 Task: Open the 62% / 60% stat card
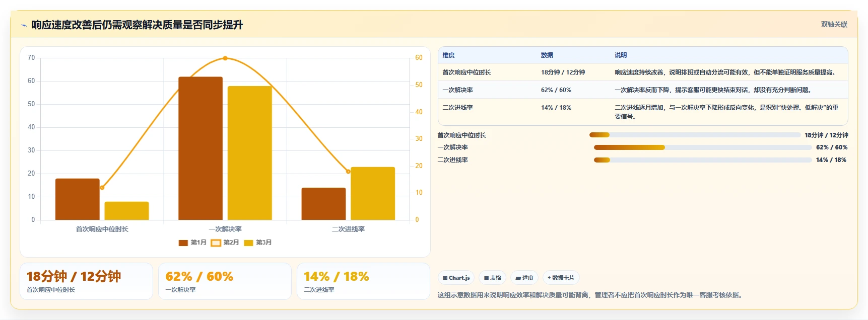pyautogui.click(x=225, y=281)
